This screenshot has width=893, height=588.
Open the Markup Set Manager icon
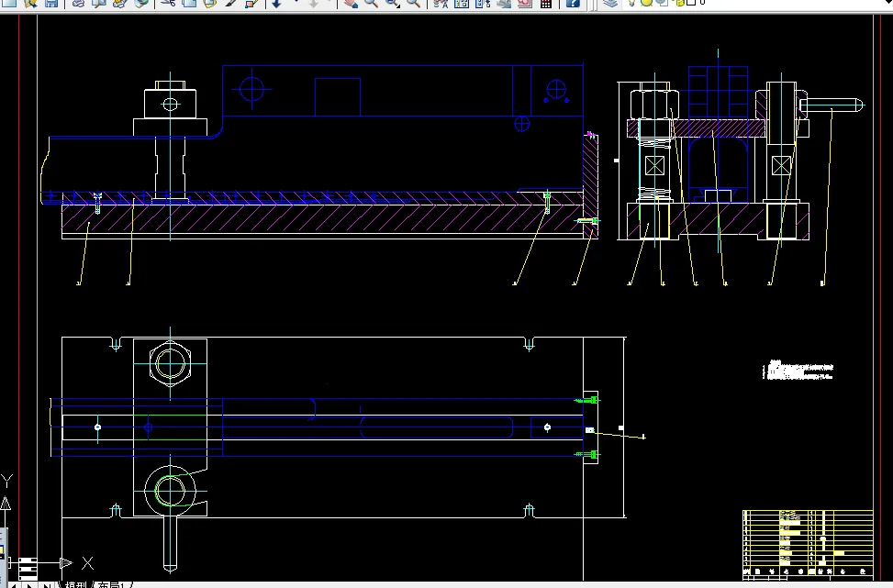pyautogui.click(x=525, y=3)
